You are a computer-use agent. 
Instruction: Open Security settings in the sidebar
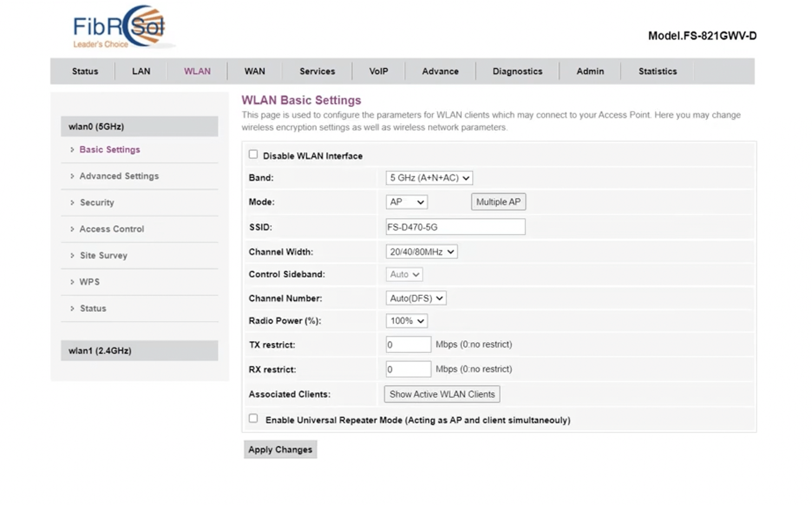97,202
